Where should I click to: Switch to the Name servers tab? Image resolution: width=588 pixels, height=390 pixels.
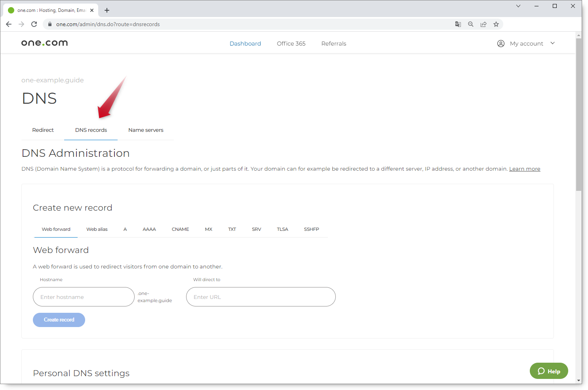pyautogui.click(x=146, y=130)
